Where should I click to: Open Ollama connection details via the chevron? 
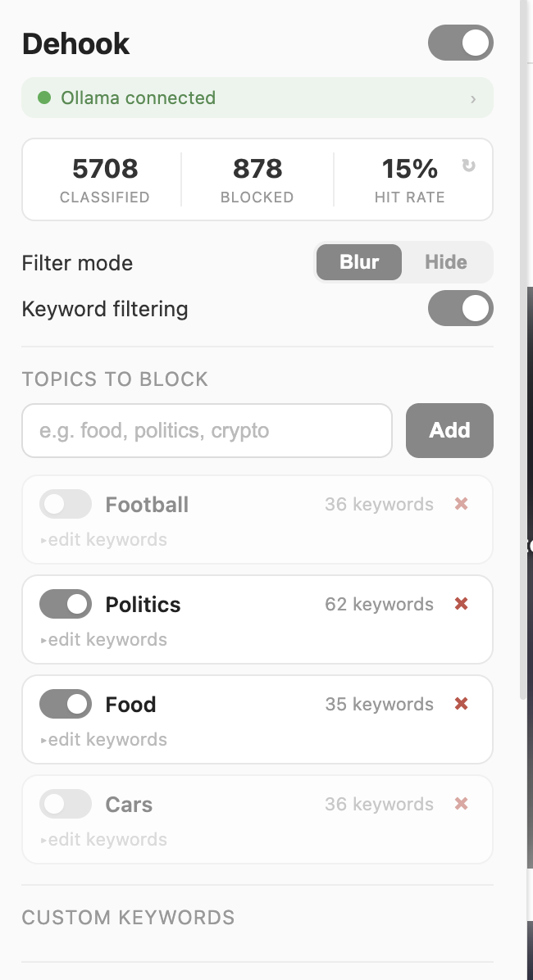[x=472, y=98]
